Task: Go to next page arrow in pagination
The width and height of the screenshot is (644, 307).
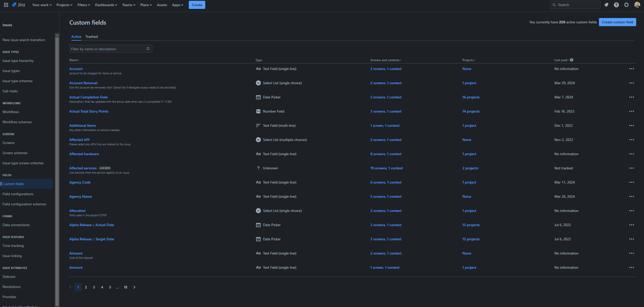Action: click(134, 287)
